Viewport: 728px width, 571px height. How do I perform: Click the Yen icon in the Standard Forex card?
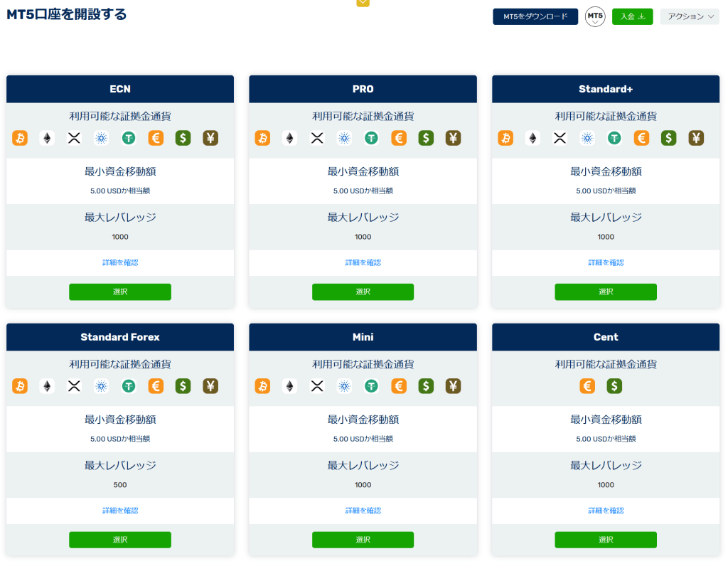tap(210, 386)
